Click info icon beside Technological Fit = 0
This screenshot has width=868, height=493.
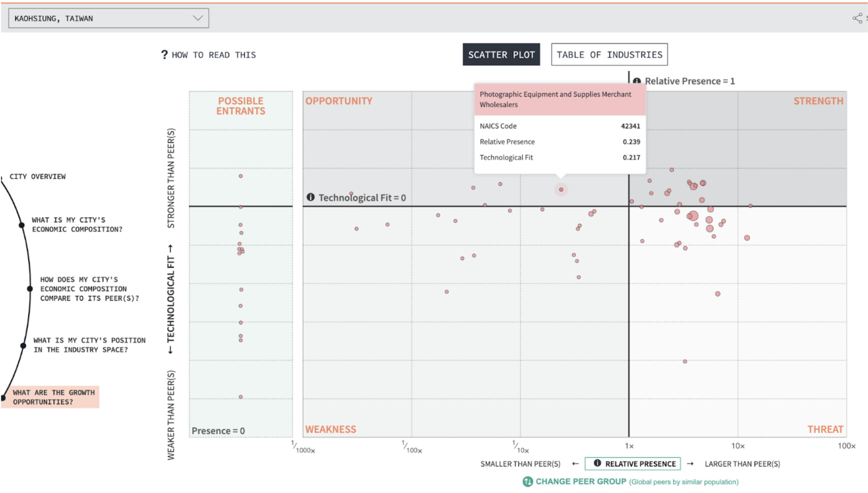[310, 197]
